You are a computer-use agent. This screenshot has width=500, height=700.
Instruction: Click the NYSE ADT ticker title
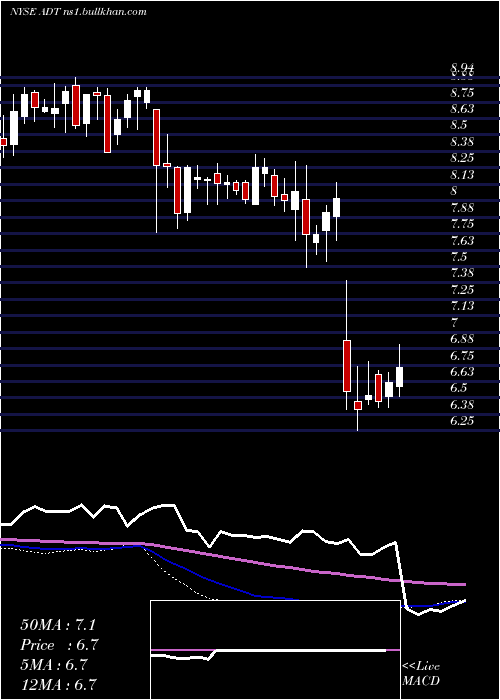(x=79, y=12)
